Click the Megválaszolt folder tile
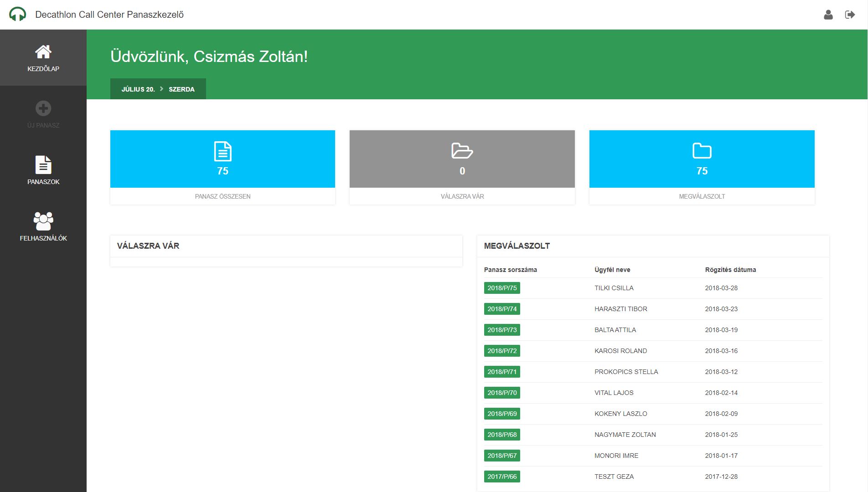This screenshot has width=868, height=492. click(702, 159)
